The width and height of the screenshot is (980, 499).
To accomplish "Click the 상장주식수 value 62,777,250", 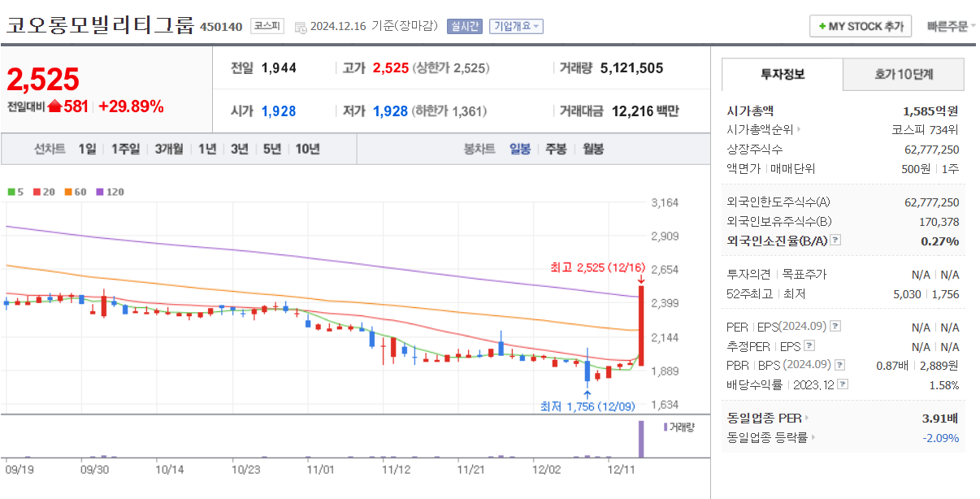I will tap(931, 149).
